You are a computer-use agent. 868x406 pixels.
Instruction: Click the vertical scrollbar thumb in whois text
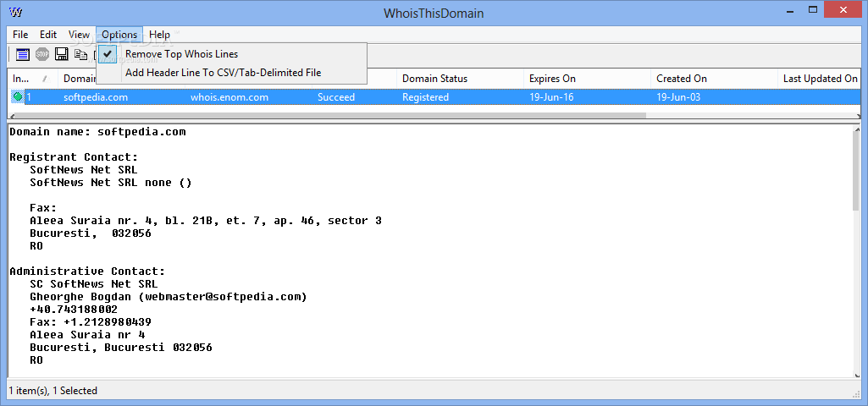coord(856,172)
